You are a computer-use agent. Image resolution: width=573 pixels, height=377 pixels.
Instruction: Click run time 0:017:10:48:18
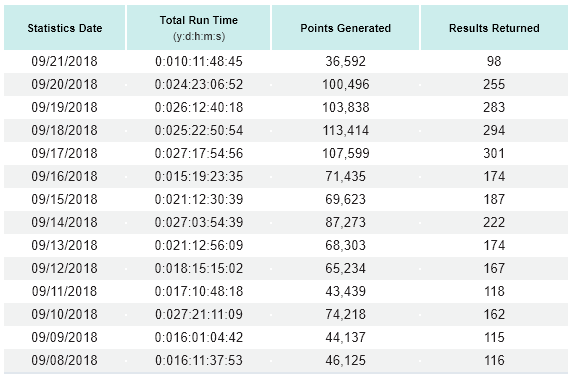[199, 292]
